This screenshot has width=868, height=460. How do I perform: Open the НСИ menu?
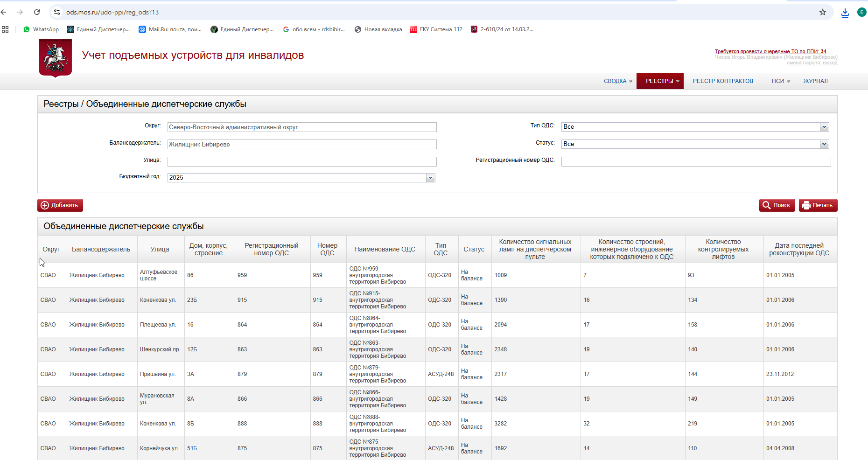point(781,81)
